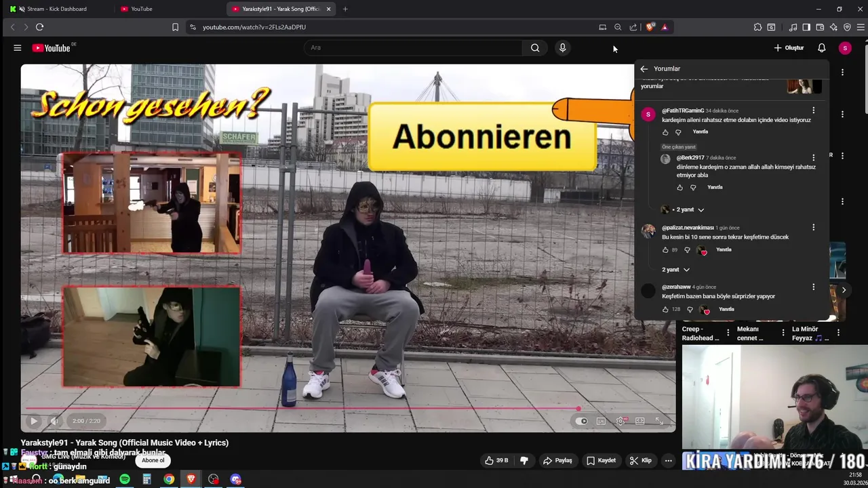The height and width of the screenshot is (488, 868).
Task: Mute the video with the volume icon
Action: coord(54,421)
